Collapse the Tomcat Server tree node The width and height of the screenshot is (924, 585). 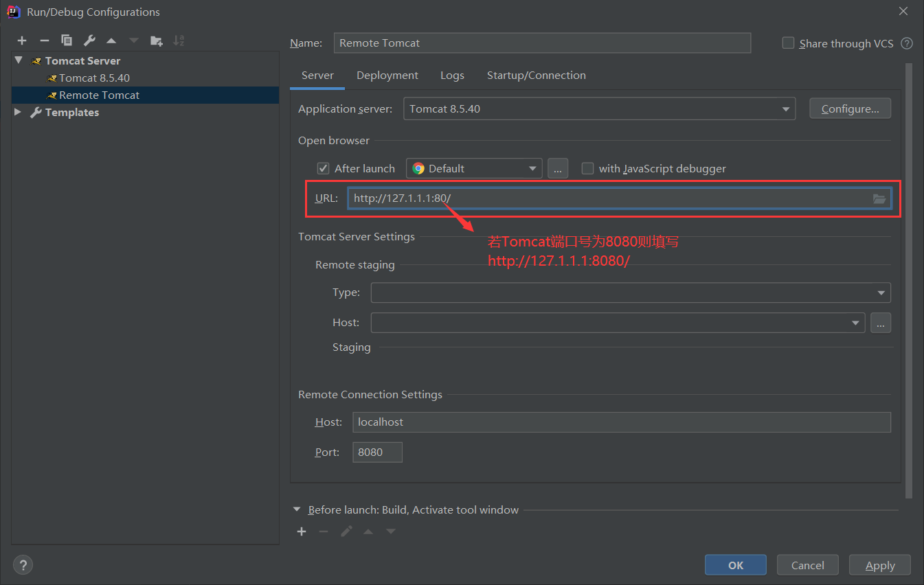click(19, 60)
